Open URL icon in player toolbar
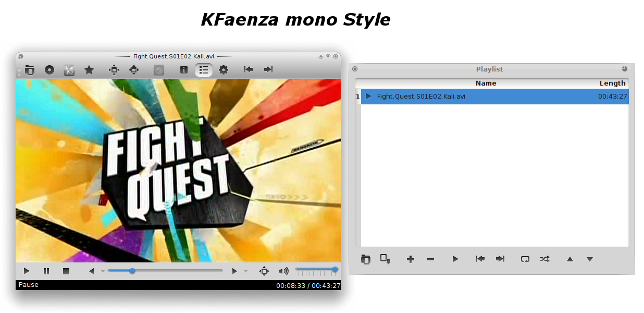Viewport: 644px width, 313px height. [x=69, y=70]
